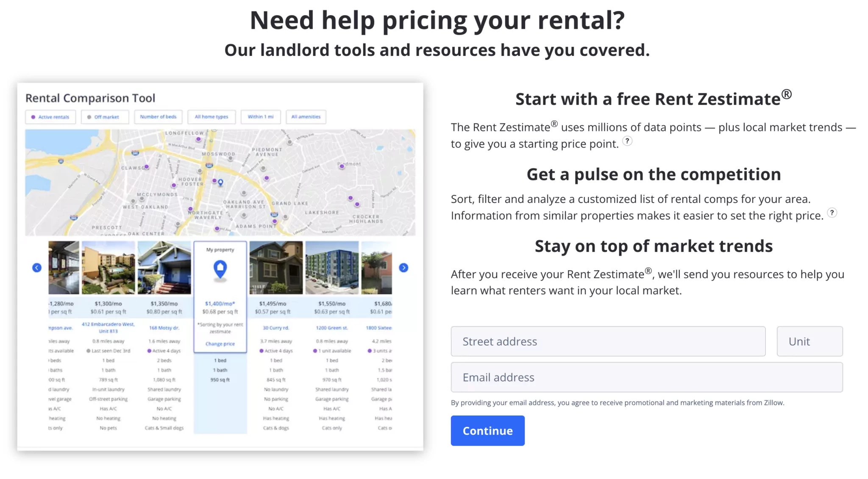The width and height of the screenshot is (868, 479).
Task: Click the '950 sq ft' value under My property
Action: tap(220, 380)
